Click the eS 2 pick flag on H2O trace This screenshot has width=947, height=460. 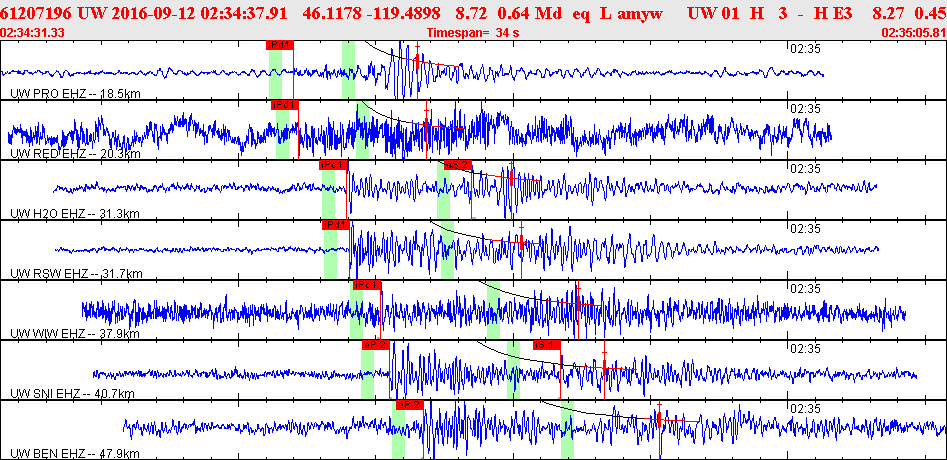click(x=457, y=165)
